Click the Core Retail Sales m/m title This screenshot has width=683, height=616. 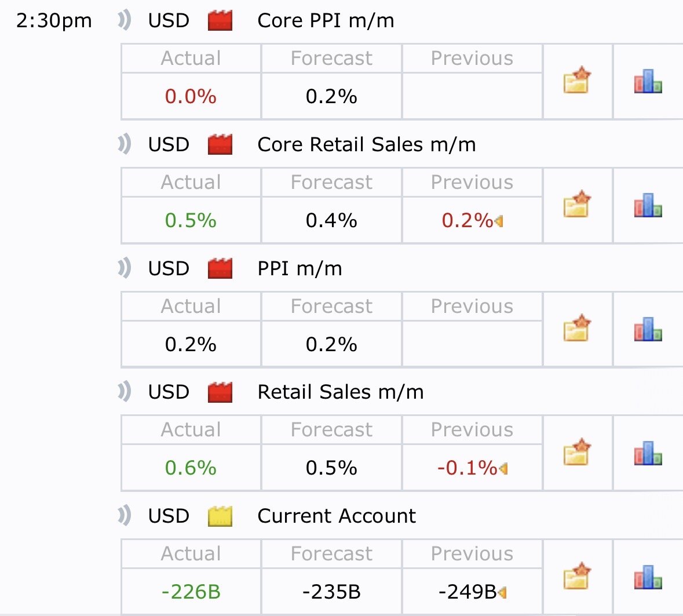click(x=366, y=144)
